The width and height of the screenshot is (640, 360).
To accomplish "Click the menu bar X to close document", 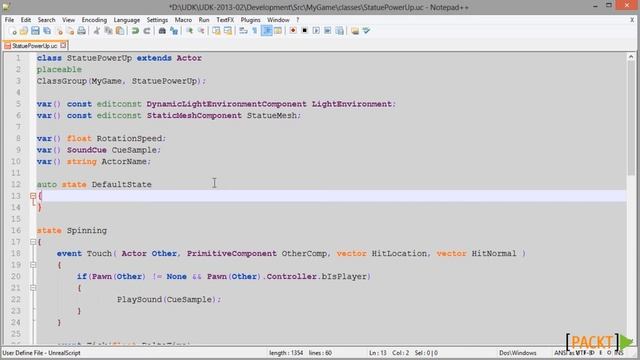I will point(632,20).
